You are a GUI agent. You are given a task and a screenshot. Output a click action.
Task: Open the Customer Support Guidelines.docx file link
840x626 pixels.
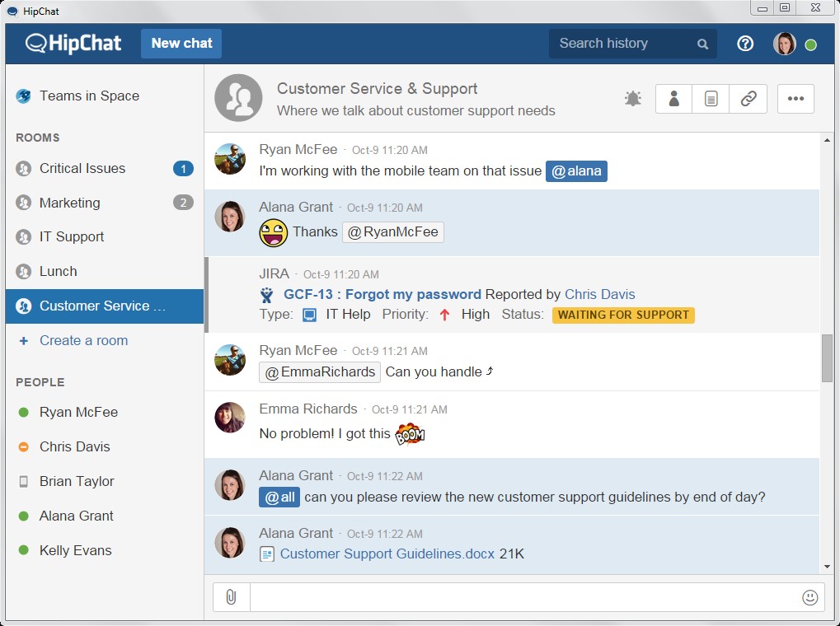(x=387, y=554)
